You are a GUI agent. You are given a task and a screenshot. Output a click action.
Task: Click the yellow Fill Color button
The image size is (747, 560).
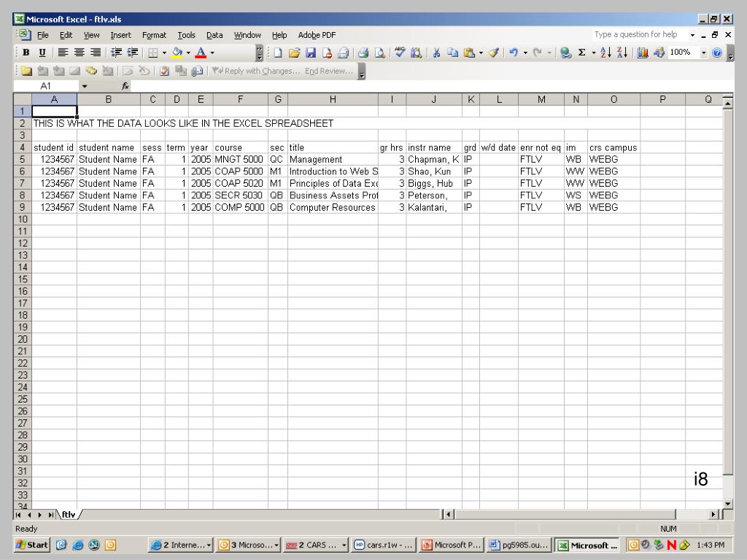pyautogui.click(x=177, y=52)
